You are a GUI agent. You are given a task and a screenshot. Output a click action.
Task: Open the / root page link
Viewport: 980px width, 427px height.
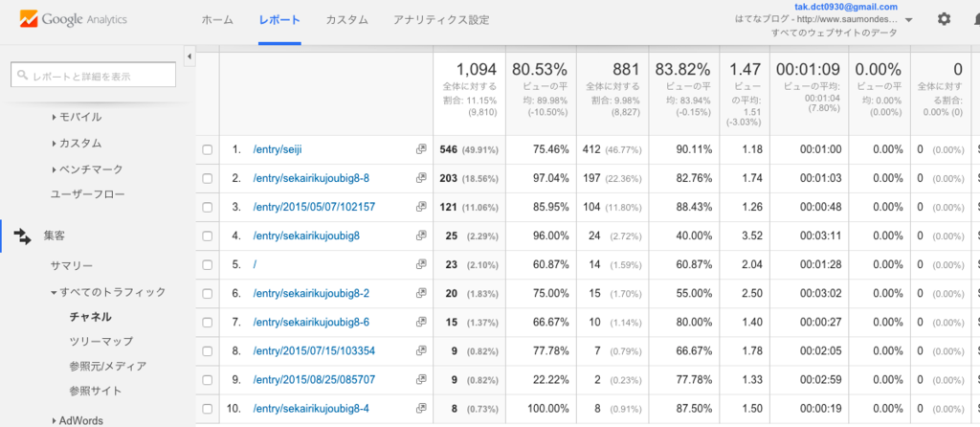pyautogui.click(x=255, y=264)
